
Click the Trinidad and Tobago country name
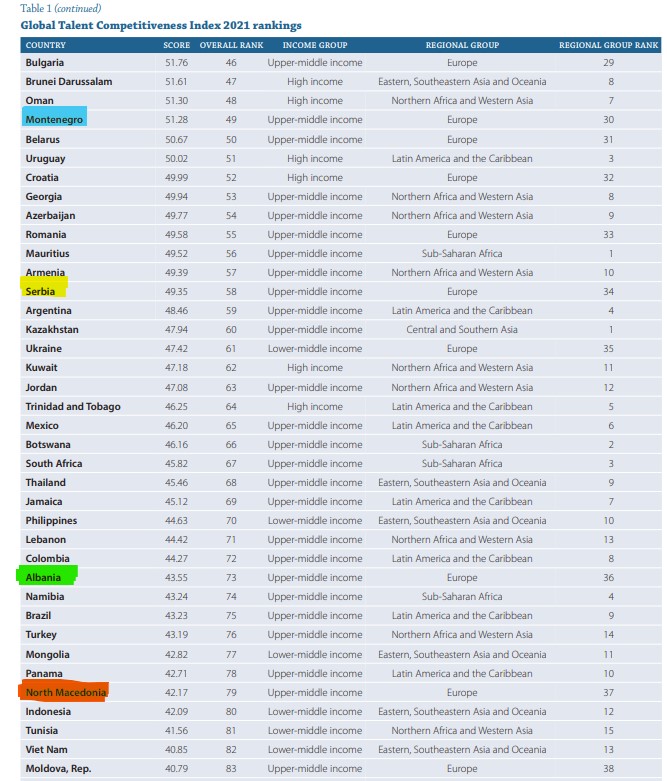[x=73, y=406]
